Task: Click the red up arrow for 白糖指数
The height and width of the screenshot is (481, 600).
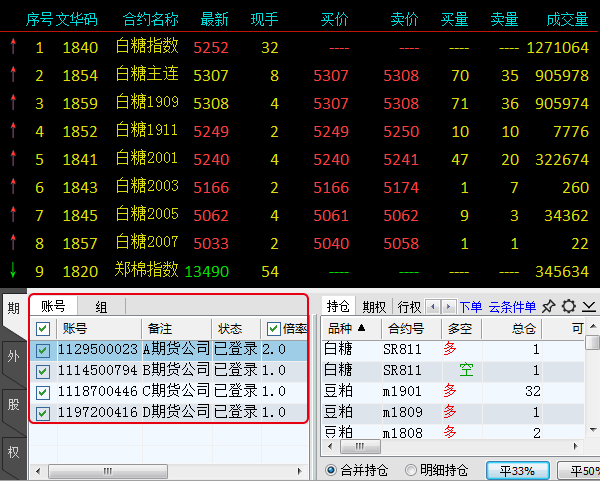Action: (13, 47)
